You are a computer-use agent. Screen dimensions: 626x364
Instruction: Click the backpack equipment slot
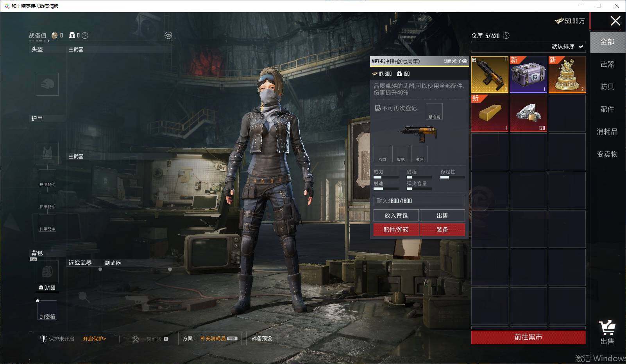pyautogui.click(x=47, y=272)
